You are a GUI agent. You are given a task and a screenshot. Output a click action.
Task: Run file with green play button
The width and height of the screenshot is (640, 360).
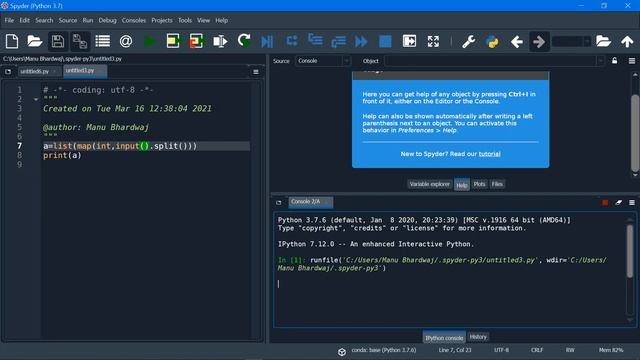point(149,41)
